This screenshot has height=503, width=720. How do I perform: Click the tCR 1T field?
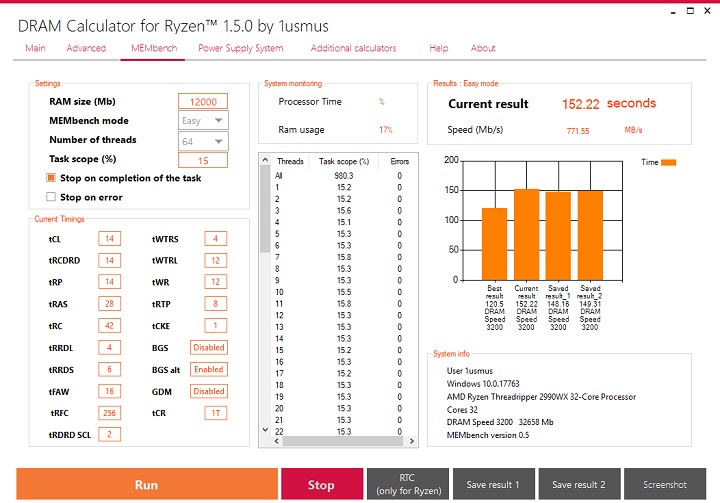(215, 413)
